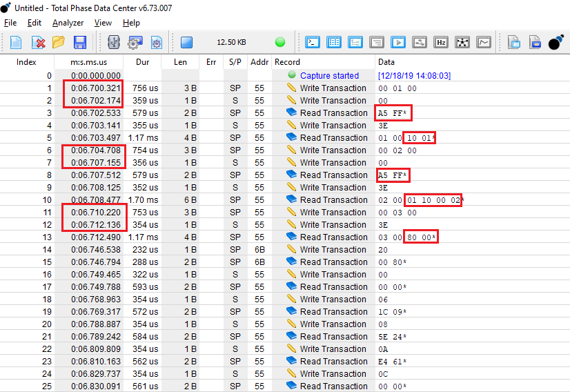This screenshot has height=392, width=570.
Task: Click the document-with-label toolbar icon
Action: click(535, 42)
